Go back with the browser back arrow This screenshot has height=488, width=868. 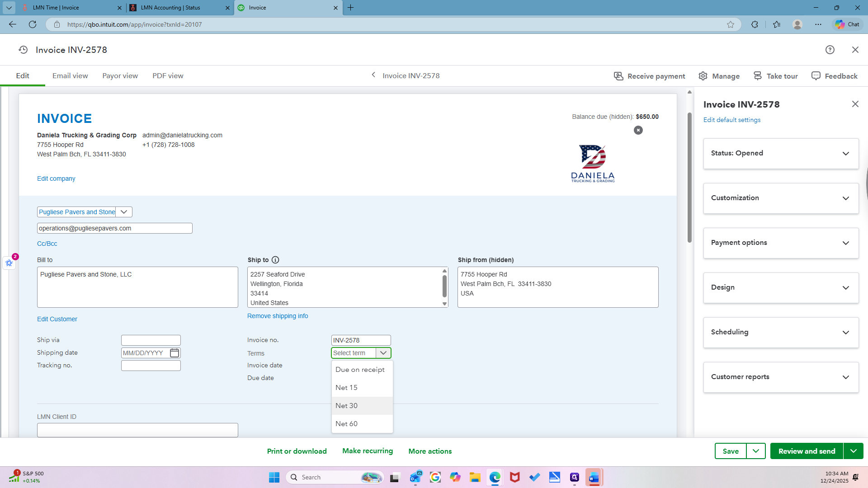pos(13,24)
